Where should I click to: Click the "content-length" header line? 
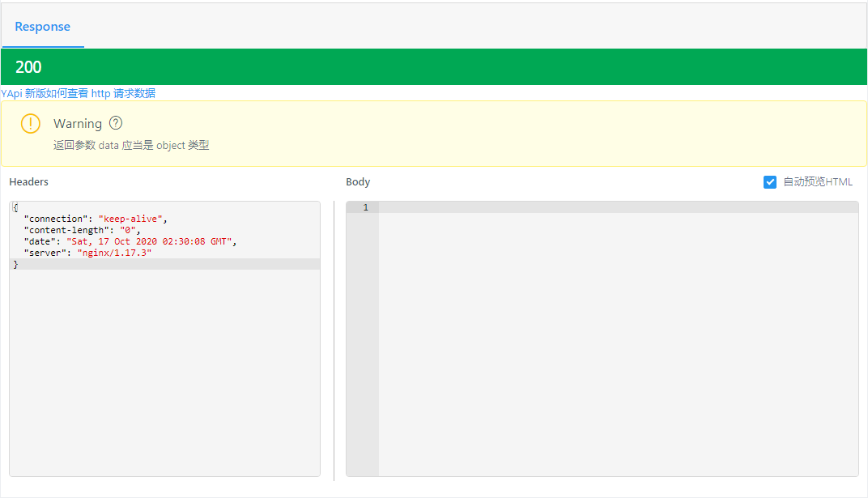82,230
